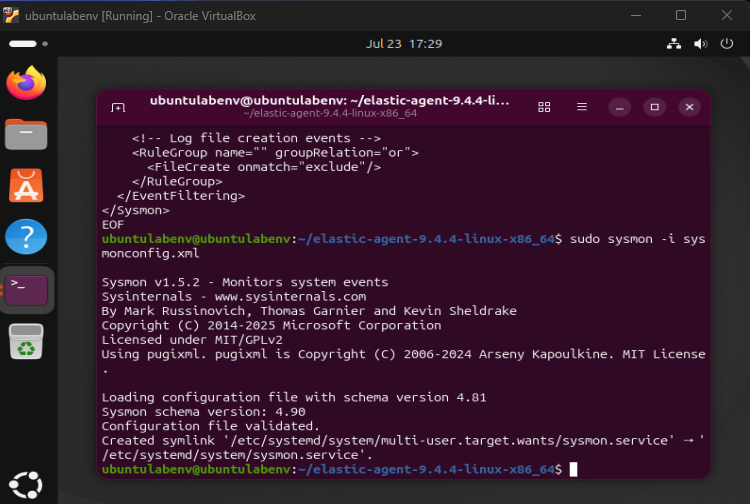
Task: Open the terminal hamburger menu
Action: pyautogui.click(x=582, y=107)
